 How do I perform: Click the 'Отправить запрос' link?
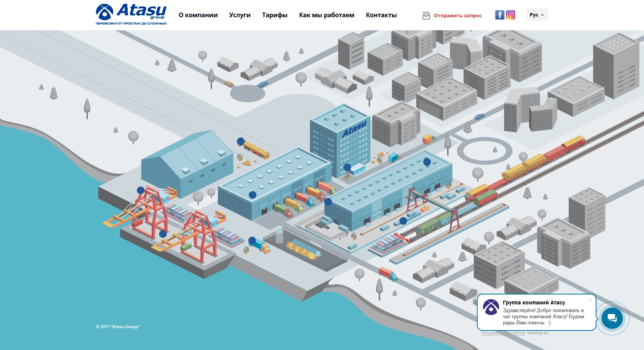[x=458, y=16]
